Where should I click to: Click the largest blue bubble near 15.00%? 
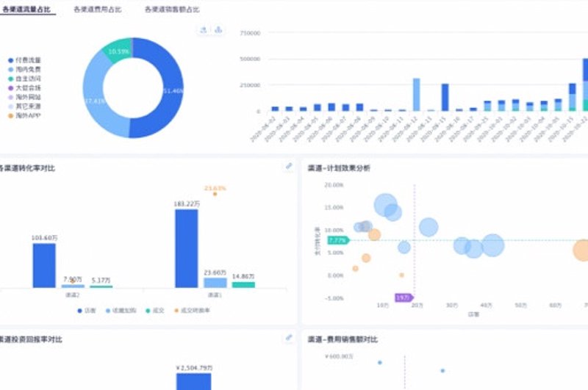pyautogui.click(x=385, y=205)
